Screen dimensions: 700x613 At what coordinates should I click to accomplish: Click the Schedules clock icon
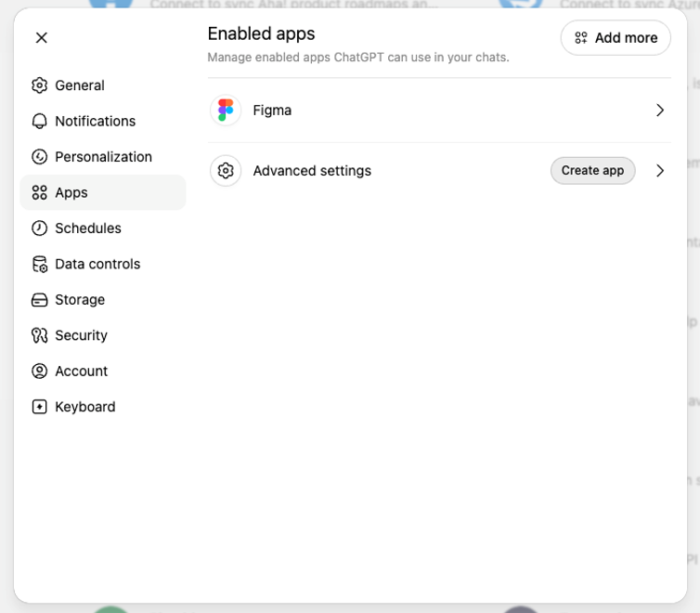pos(39,228)
